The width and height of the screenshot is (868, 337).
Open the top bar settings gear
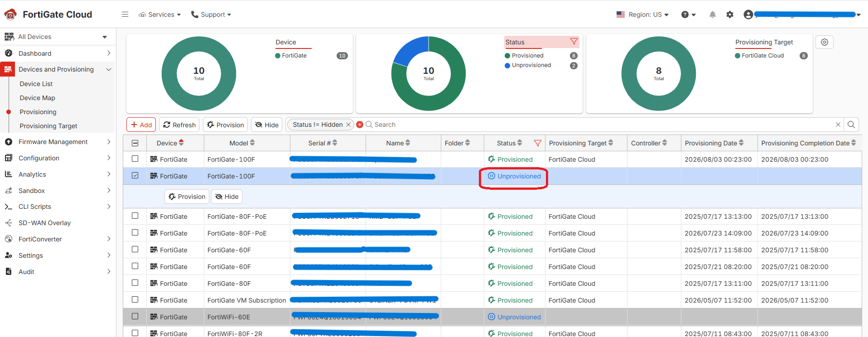(730, 14)
